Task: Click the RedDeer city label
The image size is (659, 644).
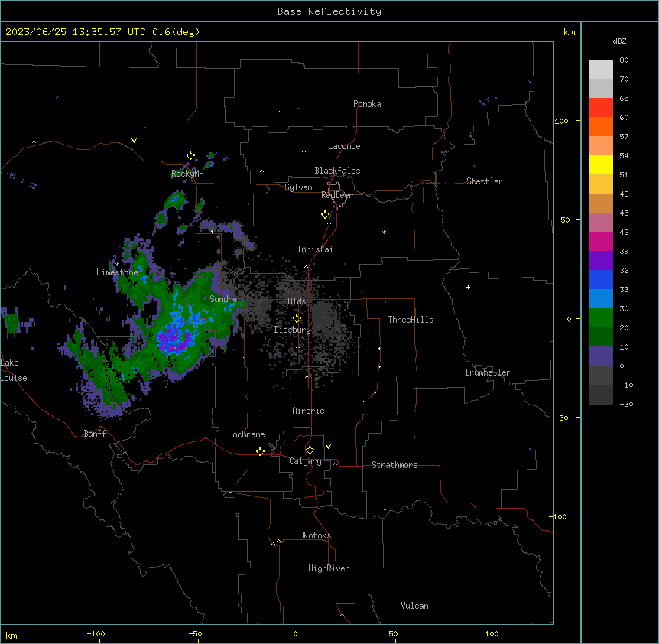Action: point(336,195)
